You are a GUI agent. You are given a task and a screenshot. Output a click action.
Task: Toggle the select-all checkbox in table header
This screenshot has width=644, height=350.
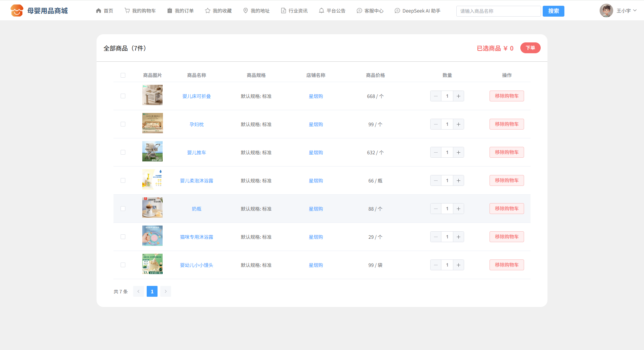click(x=123, y=75)
